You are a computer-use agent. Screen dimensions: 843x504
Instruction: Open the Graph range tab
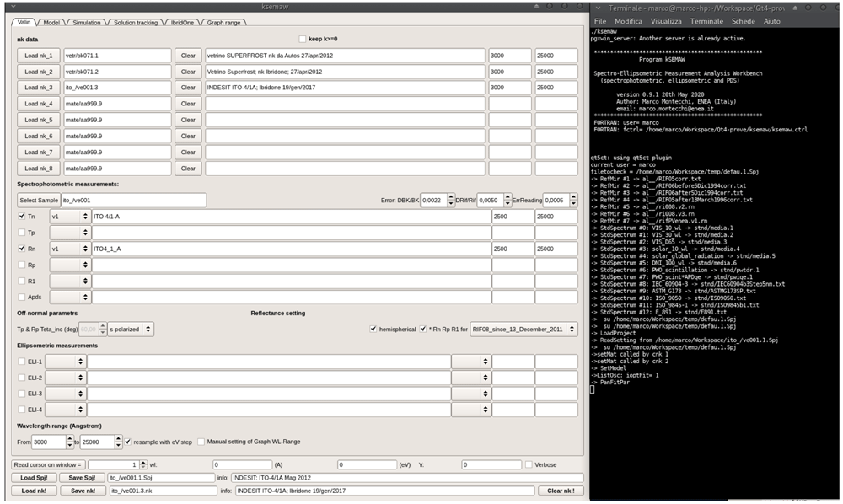point(223,23)
